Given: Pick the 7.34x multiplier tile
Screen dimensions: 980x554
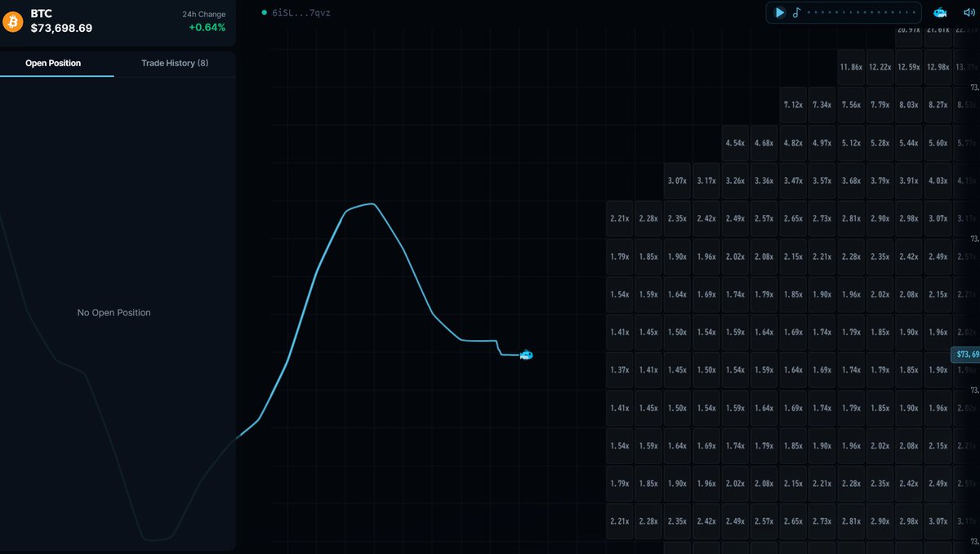Looking at the screenshot, I should click(822, 105).
